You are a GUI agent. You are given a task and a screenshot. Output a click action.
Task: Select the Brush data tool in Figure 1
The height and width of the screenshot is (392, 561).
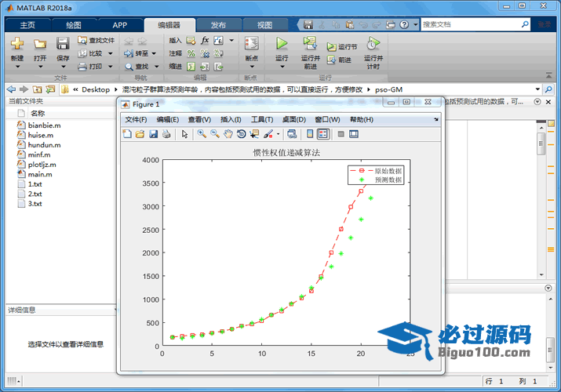[268, 134]
